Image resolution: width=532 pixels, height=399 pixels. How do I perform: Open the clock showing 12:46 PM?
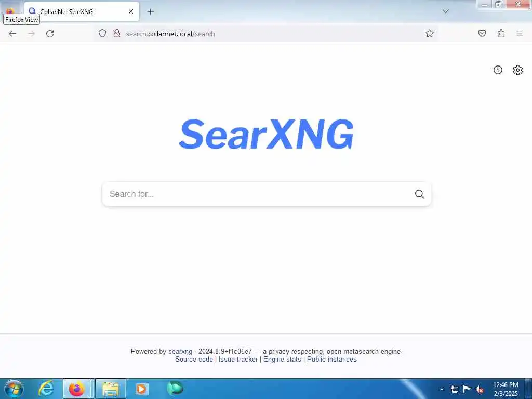tap(506, 389)
